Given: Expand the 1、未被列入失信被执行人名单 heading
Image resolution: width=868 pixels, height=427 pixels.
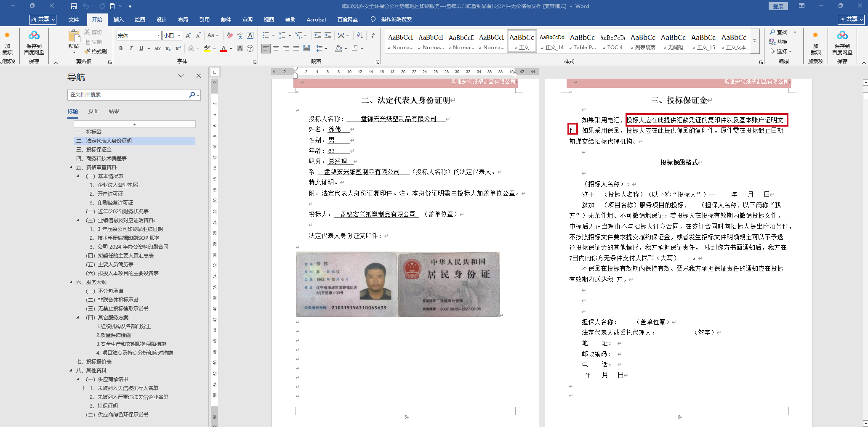Looking at the screenshot, I should 84,388.
